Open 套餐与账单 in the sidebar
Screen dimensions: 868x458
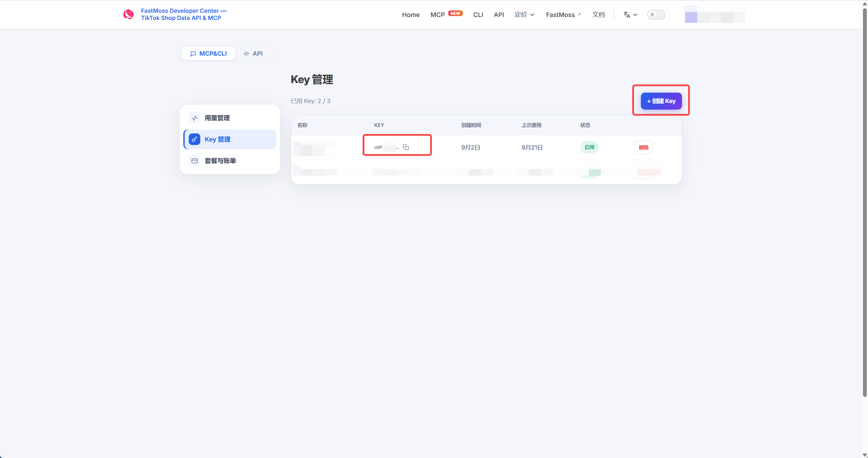pos(230,161)
